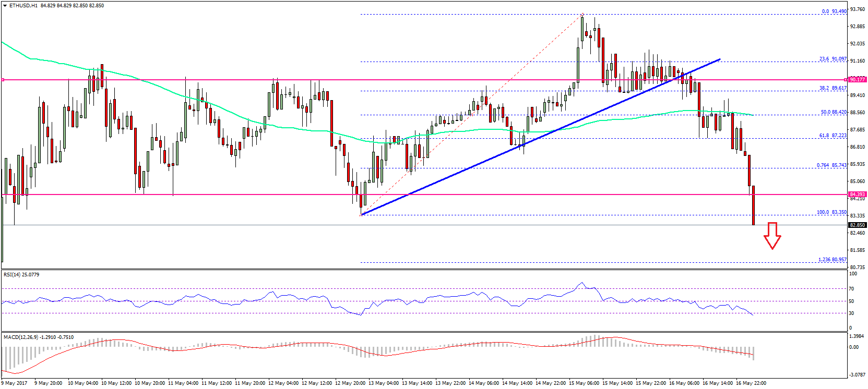Click the pink 90.177 price tag
868x389 pixels.
click(858, 80)
